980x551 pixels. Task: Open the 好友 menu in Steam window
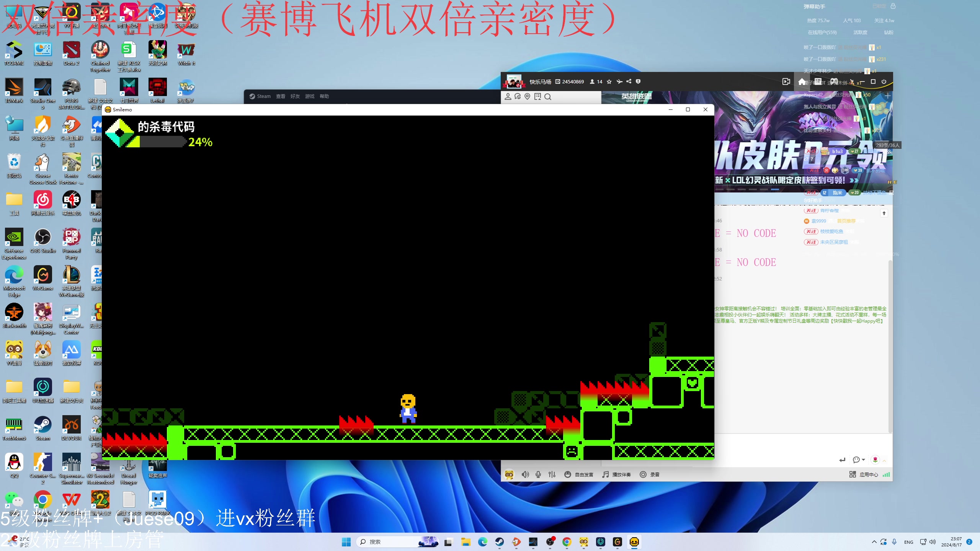[295, 96]
